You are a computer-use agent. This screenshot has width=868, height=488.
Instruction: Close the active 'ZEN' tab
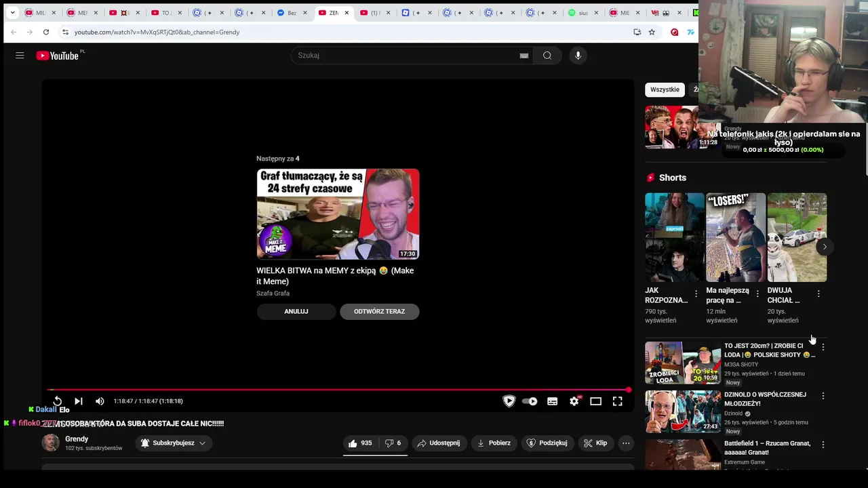pyautogui.click(x=347, y=13)
